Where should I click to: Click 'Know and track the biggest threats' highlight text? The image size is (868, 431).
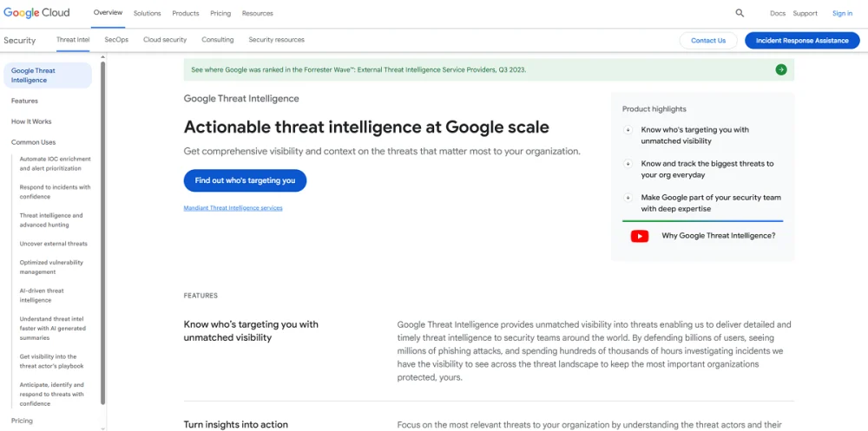(x=707, y=169)
